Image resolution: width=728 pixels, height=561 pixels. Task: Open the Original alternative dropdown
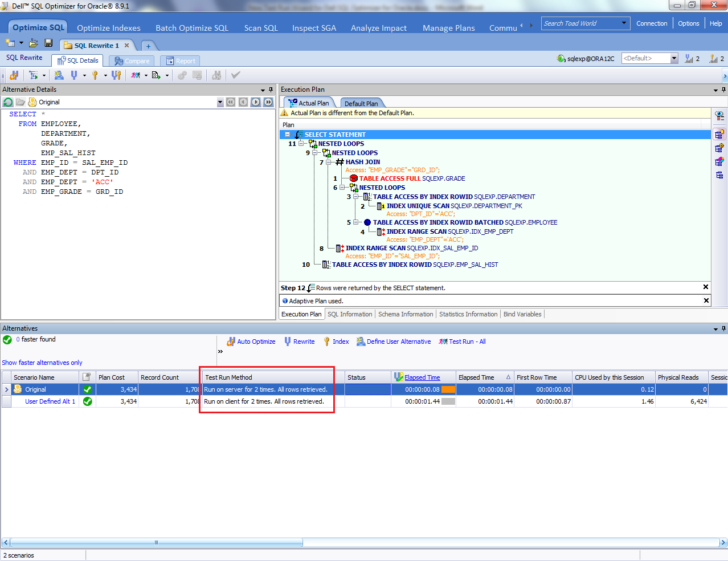tap(220, 102)
